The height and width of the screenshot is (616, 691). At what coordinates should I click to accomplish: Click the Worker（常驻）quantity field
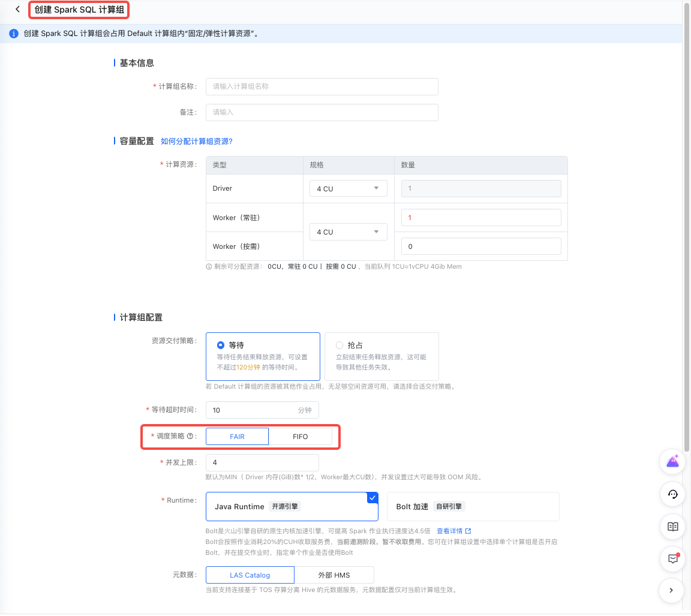(x=481, y=217)
